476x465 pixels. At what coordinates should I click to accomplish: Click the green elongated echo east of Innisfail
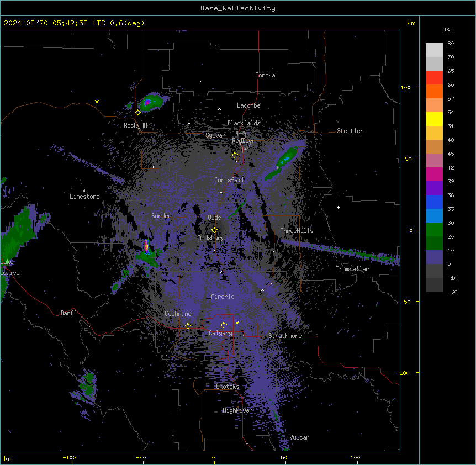(281, 163)
